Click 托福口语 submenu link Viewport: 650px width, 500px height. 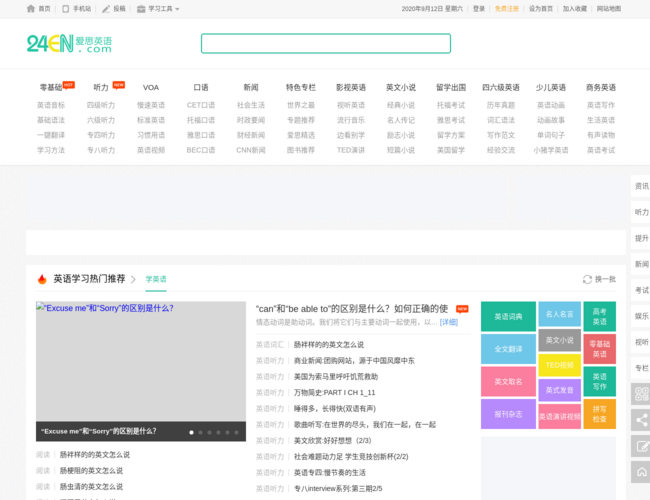click(201, 120)
